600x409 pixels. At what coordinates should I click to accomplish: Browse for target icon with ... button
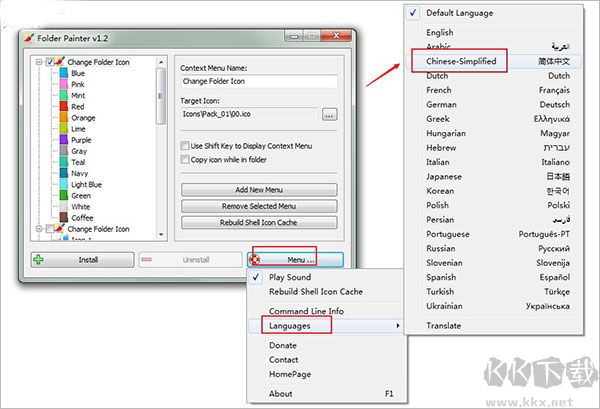coord(329,114)
